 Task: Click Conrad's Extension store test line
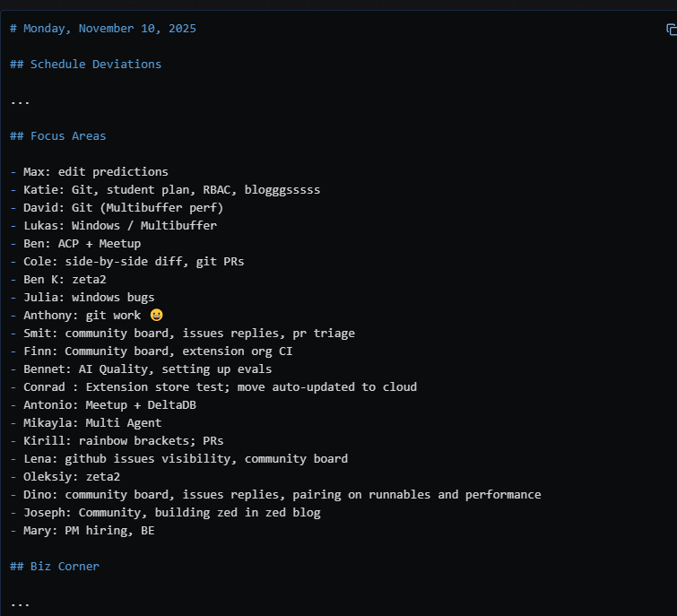213,387
